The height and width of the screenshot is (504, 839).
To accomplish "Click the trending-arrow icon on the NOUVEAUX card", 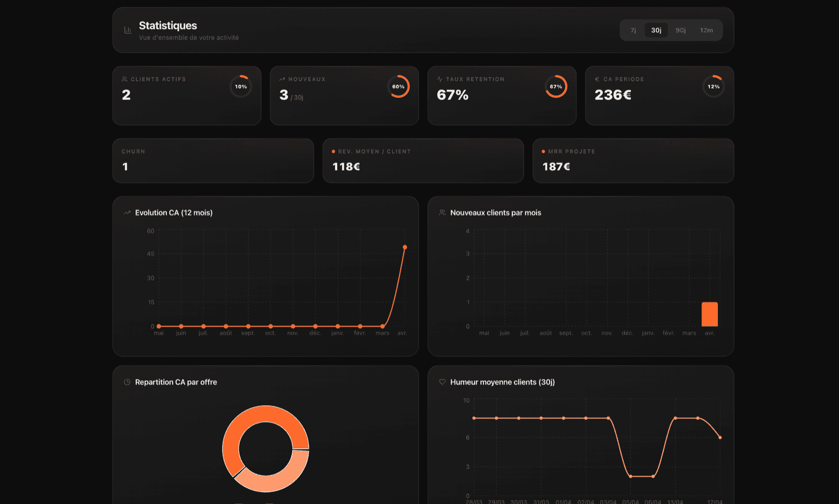I will click(x=282, y=79).
